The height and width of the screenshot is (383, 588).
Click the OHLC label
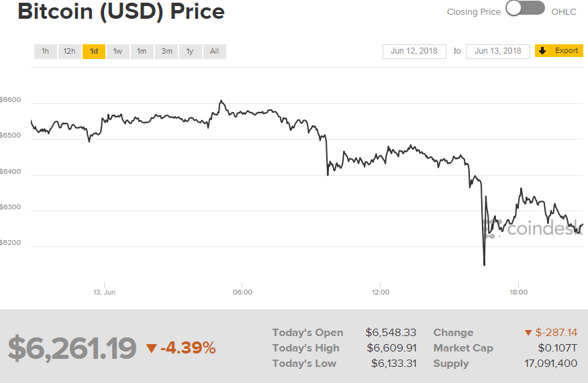[x=564, y=12]
